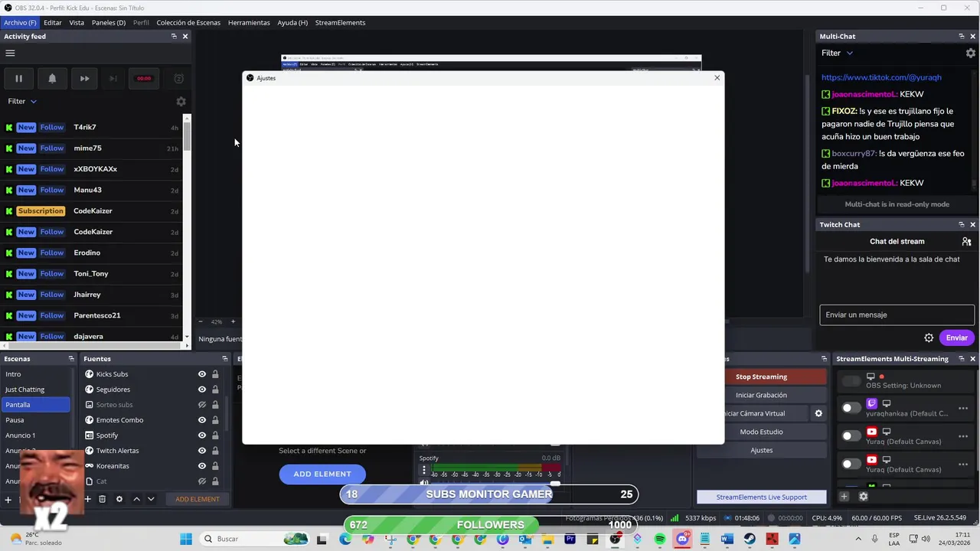Open Steam from the taskbar
The image size is (980, 551).
tap(750, 540)
